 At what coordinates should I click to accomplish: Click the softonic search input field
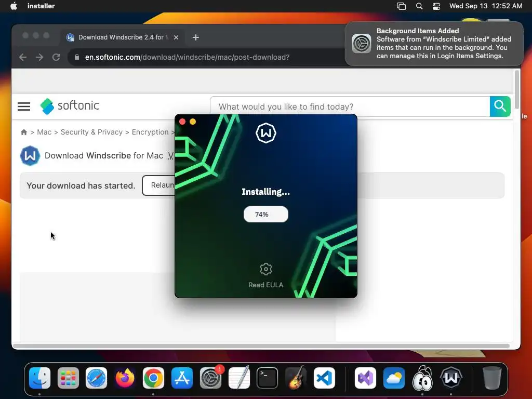coord(350,107)
